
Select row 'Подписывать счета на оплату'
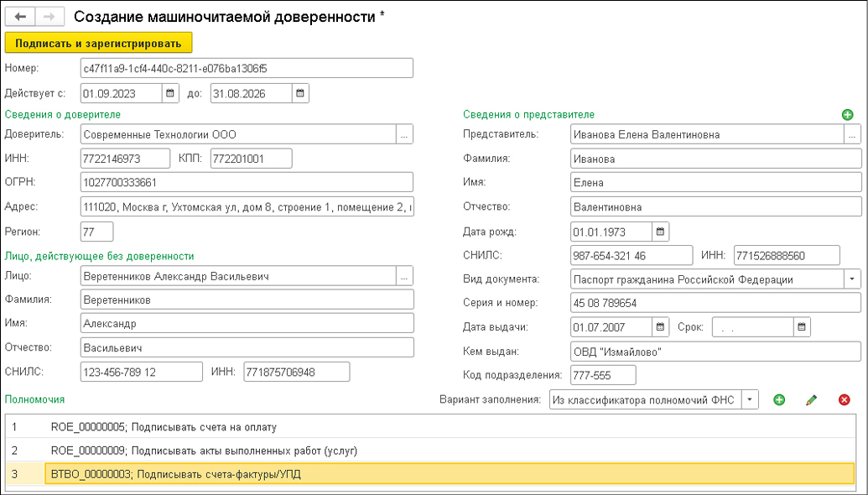164,427
